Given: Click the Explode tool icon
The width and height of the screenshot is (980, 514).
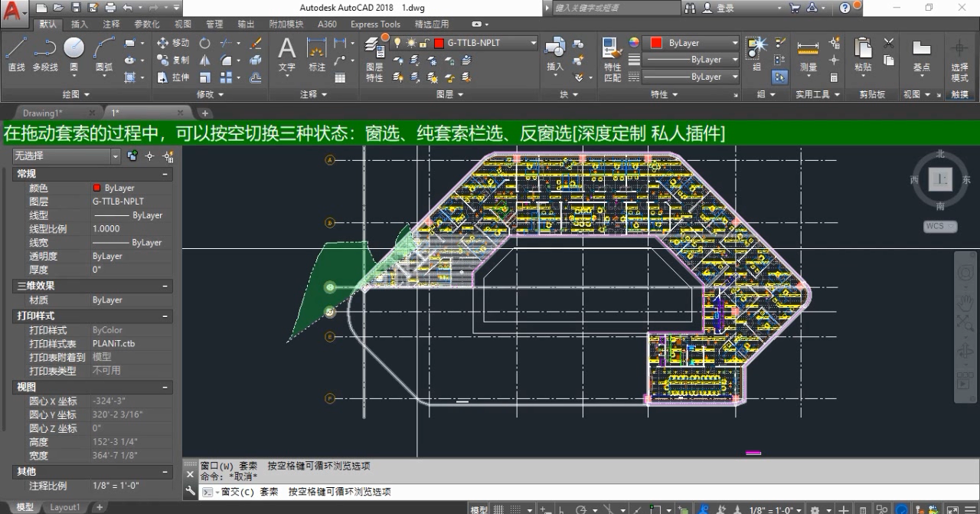Looking at the screenshot, I should coord(256,60).
